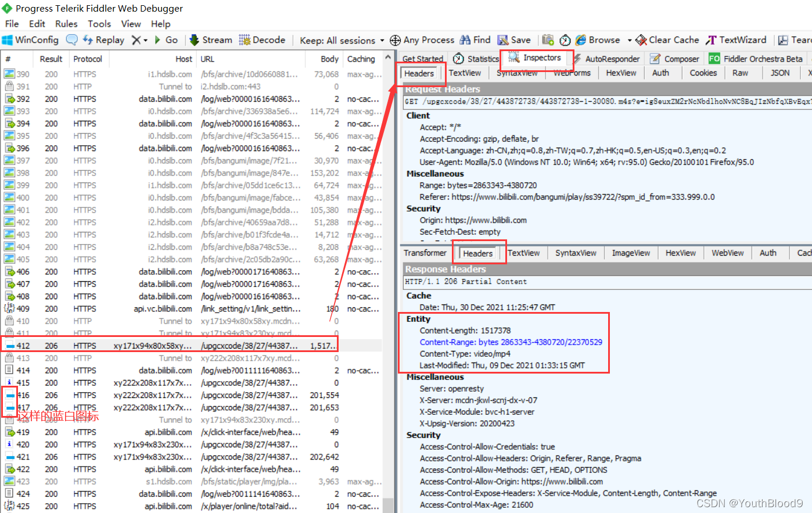Open the File menu
This screenshot has width=812, height=513.
click(x=12, y=24)
